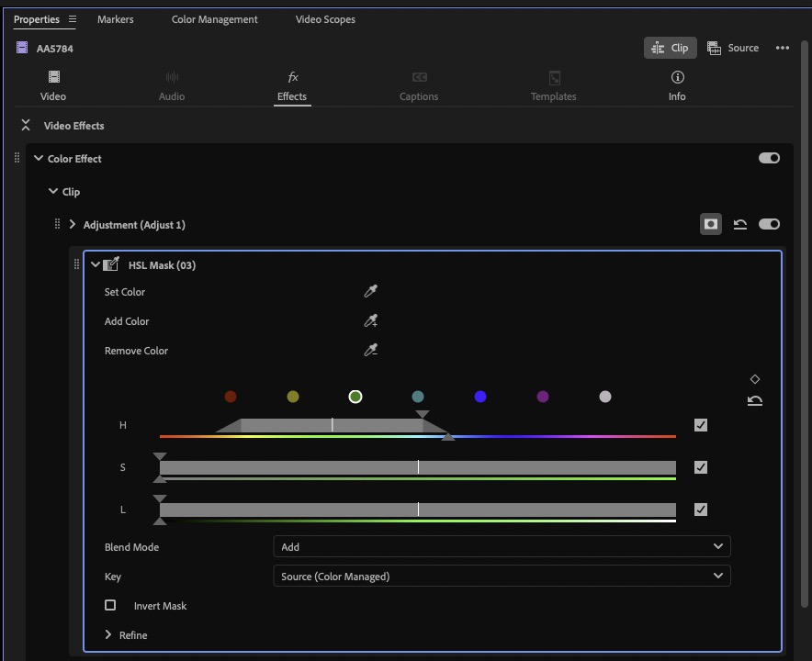The height and width of the screenshot is (661, 812).
Task: Expand the Refine options
Action: [108, 634]
